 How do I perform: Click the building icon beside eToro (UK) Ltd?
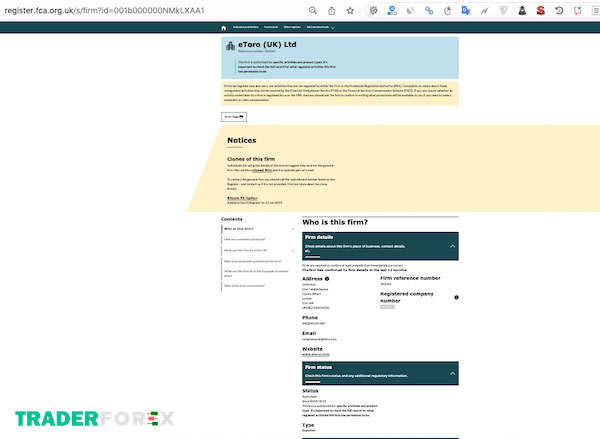(230, 46)
